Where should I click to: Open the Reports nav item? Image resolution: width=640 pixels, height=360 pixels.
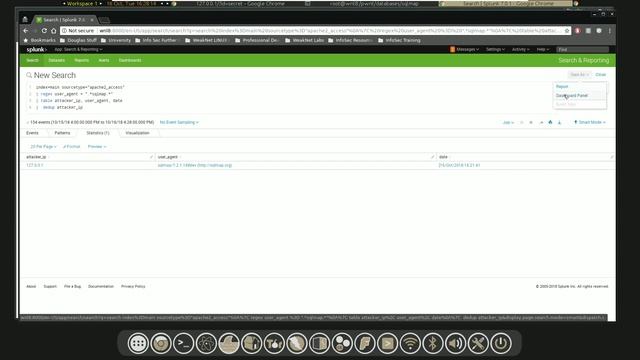tap(82, 60)
